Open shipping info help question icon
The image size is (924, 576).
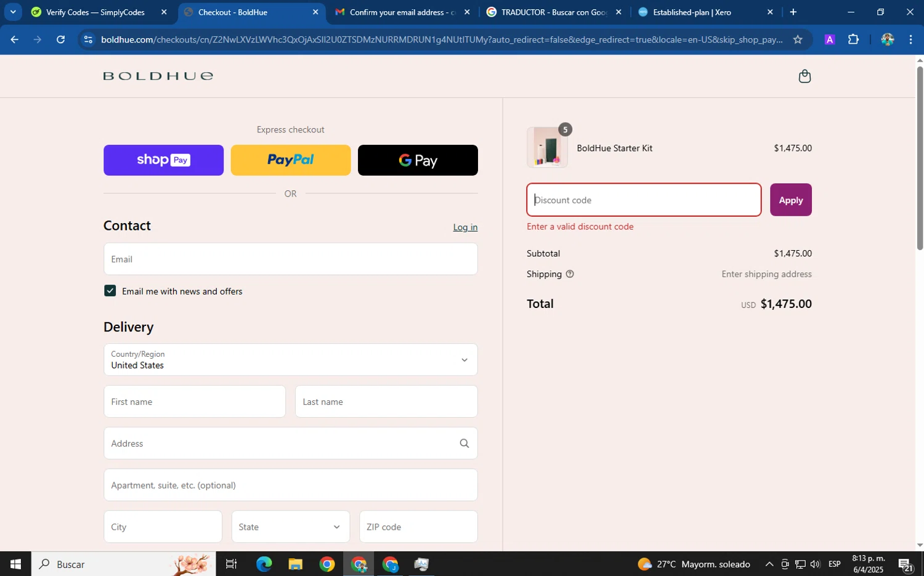click(570, 274)
